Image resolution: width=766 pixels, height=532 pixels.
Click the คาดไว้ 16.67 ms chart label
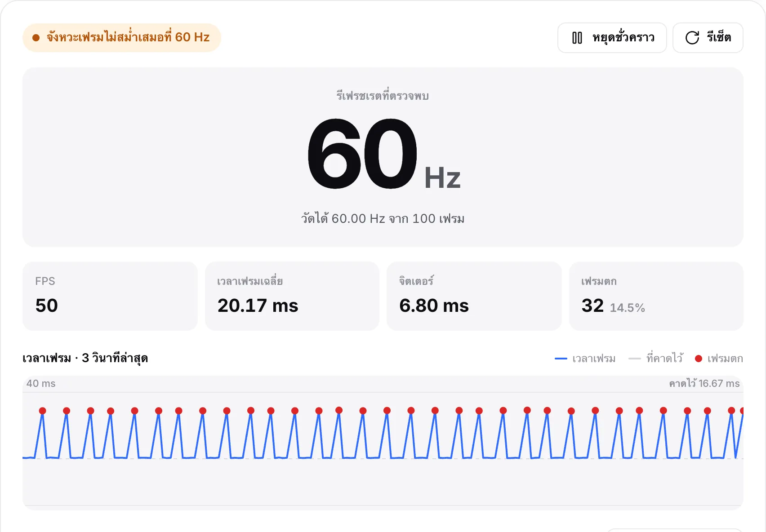(704, 383)
